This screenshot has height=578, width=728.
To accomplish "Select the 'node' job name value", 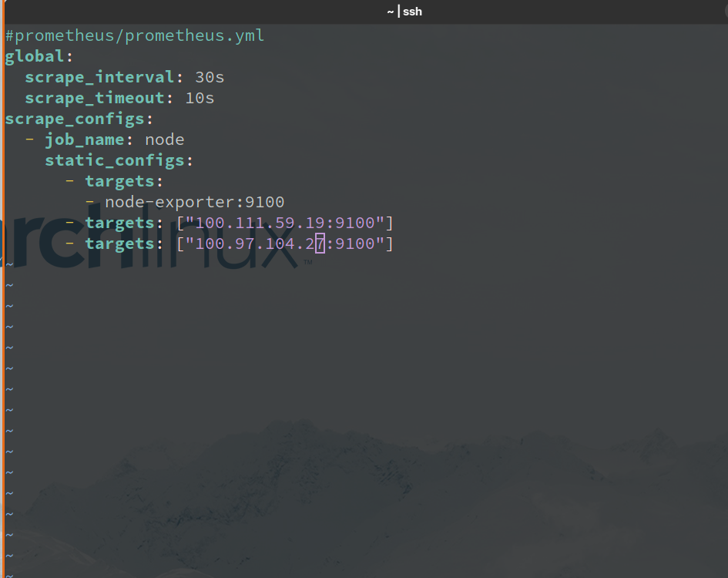I will (165, 139).
